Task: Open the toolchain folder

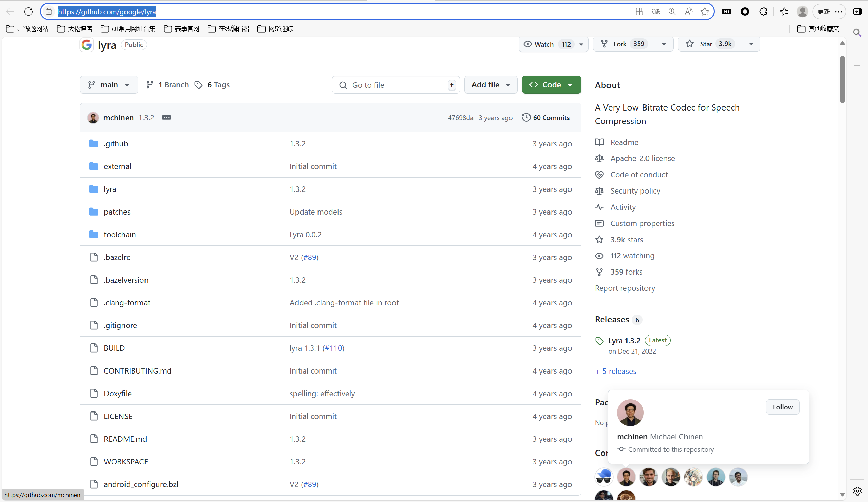Action: (120, 235)
